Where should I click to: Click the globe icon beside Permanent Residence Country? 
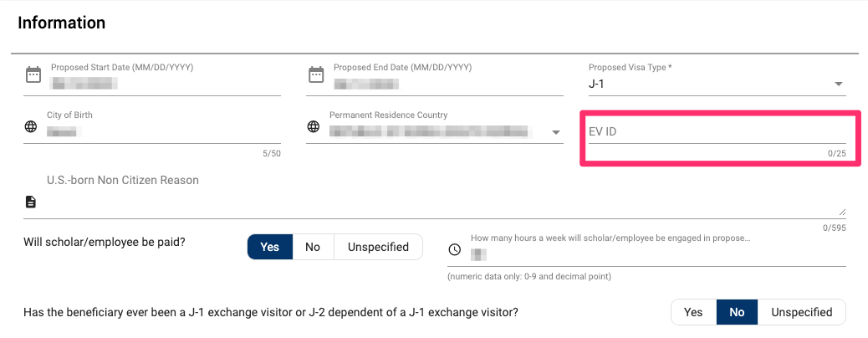coord(314,127)
